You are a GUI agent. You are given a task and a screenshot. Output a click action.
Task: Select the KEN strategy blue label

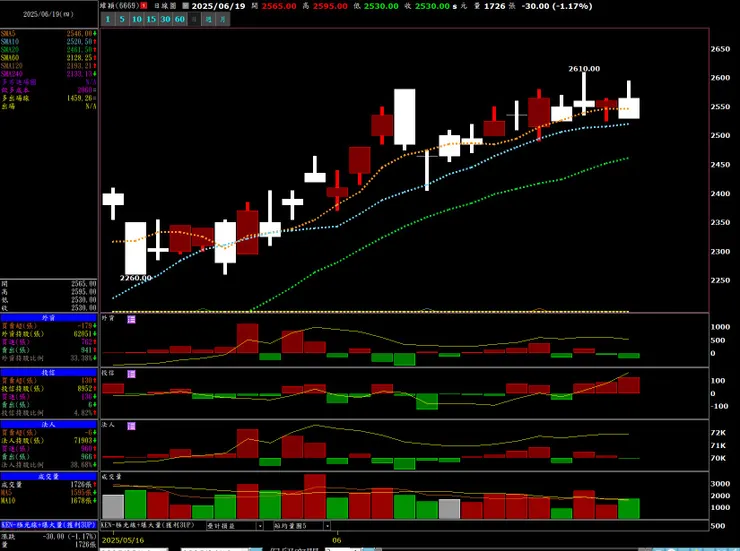coord(49,525)
